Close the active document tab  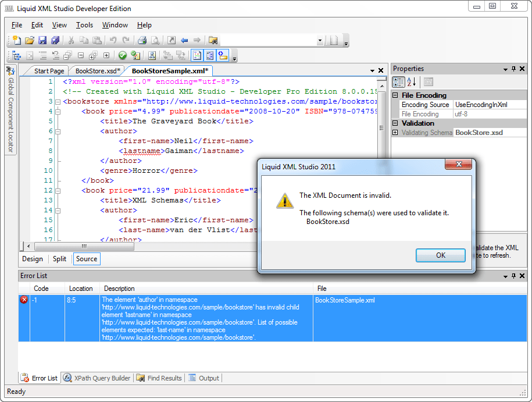point(381,70)
